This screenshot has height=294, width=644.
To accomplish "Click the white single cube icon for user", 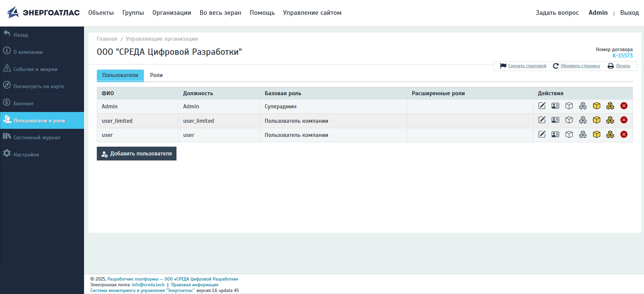I will click(x=569, y=135).
